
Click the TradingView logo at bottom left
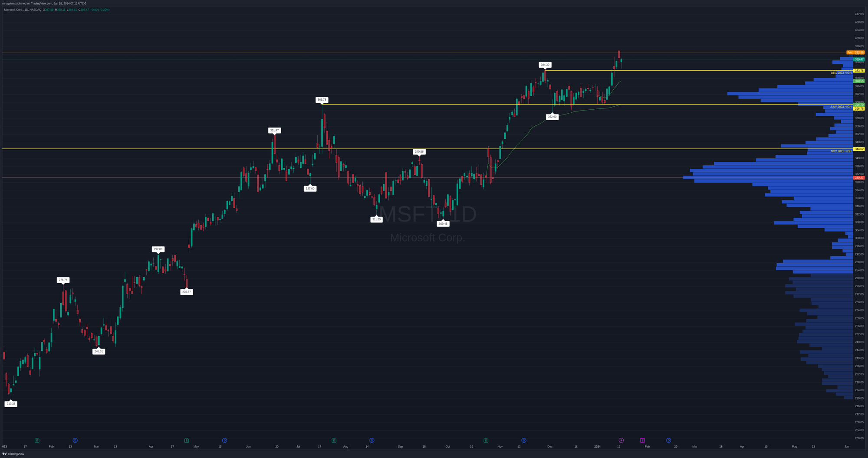tap(4, 454)
